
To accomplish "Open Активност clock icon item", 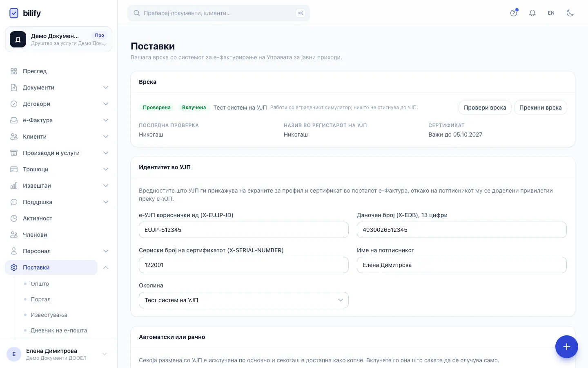I will pyautogui.click(x=14, y=218).
